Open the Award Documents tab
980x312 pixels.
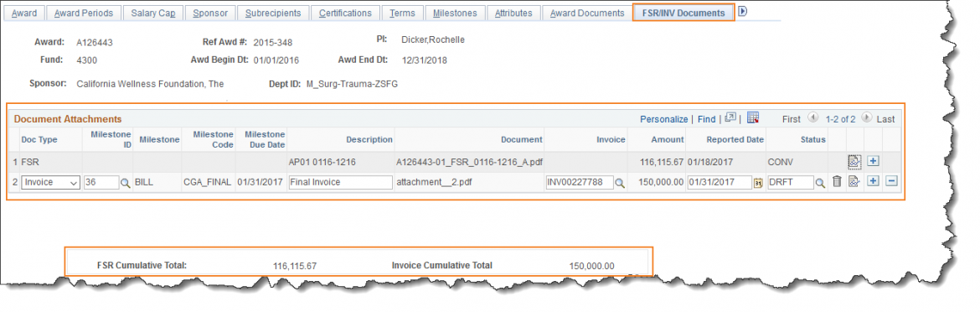[587, 13]
